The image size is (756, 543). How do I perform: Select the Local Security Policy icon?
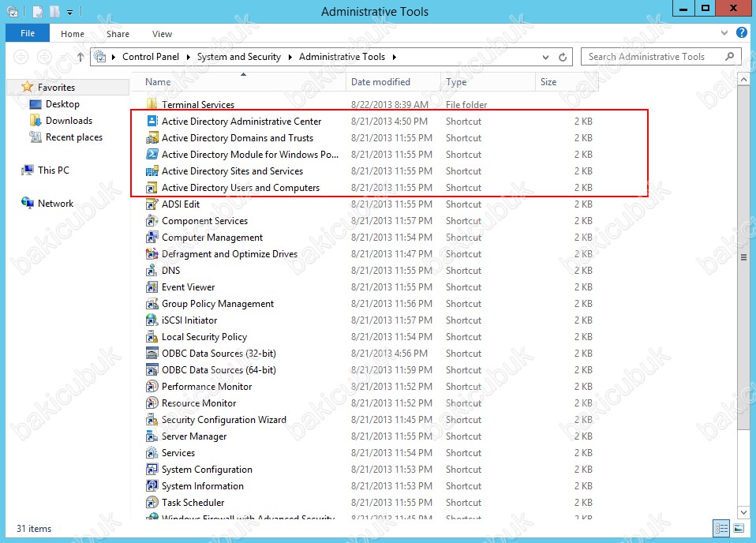coord(152,336)
